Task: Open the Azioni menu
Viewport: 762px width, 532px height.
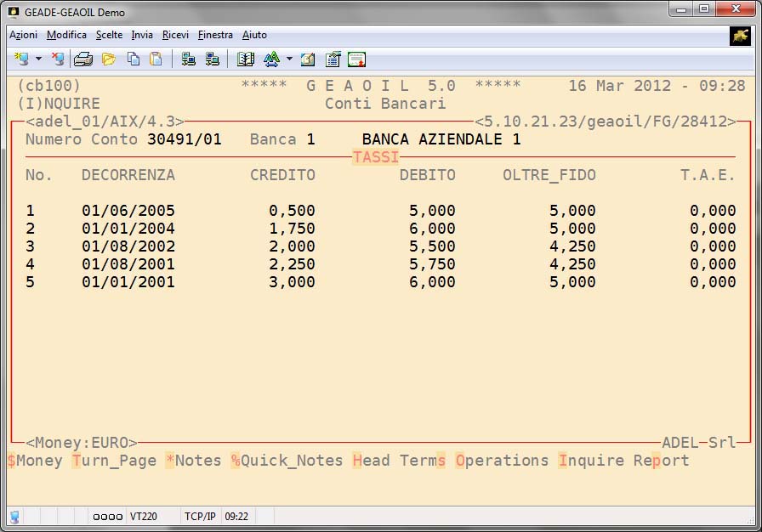Action: 23,35
